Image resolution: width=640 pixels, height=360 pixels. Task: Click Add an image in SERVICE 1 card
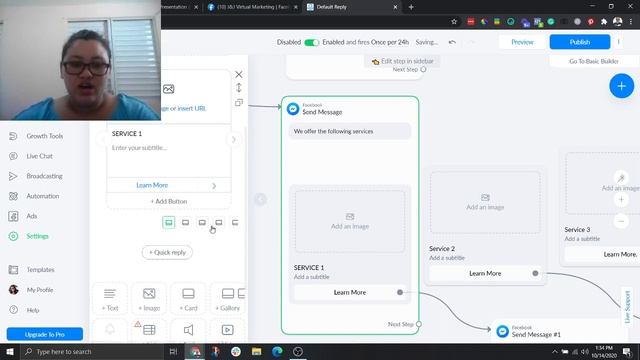(x=350, y=221)
